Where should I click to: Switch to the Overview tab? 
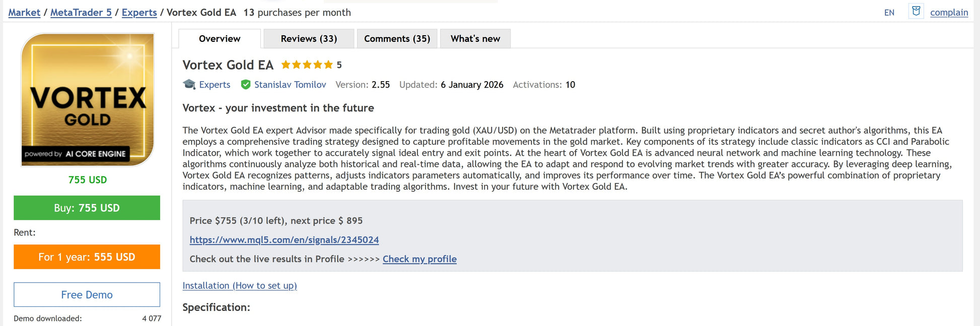click(220, 39)
